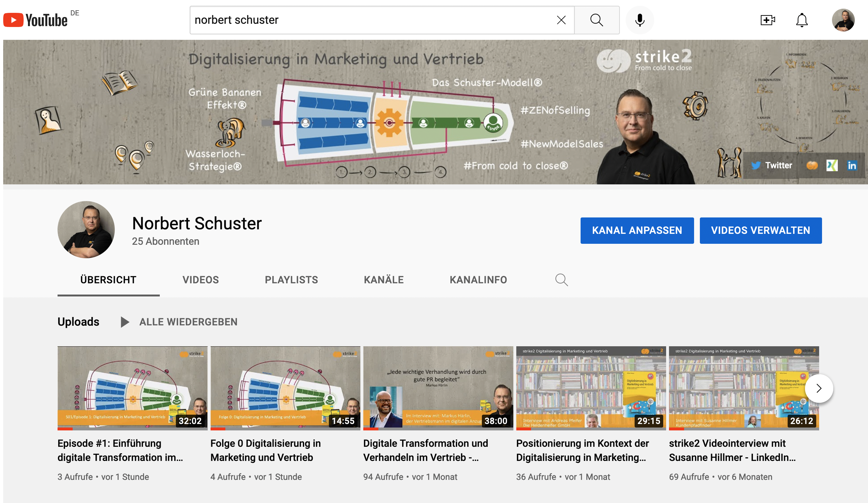Screen dimensions: 868x503
Task: Open the notifications bell
Action: tap(802, 20)
